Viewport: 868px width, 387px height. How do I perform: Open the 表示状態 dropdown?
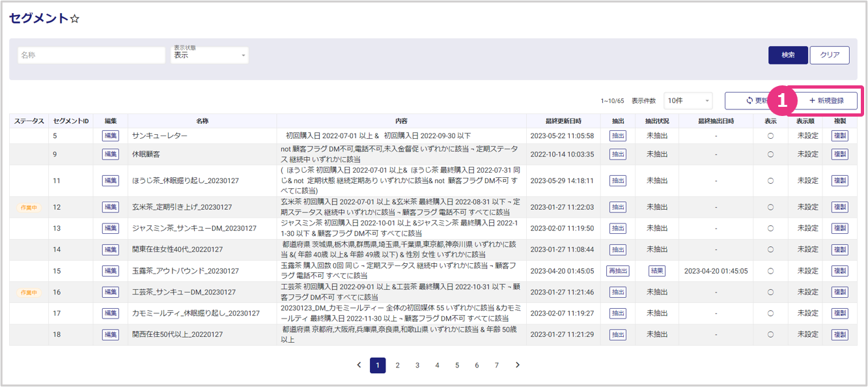(x=209, y=55)
